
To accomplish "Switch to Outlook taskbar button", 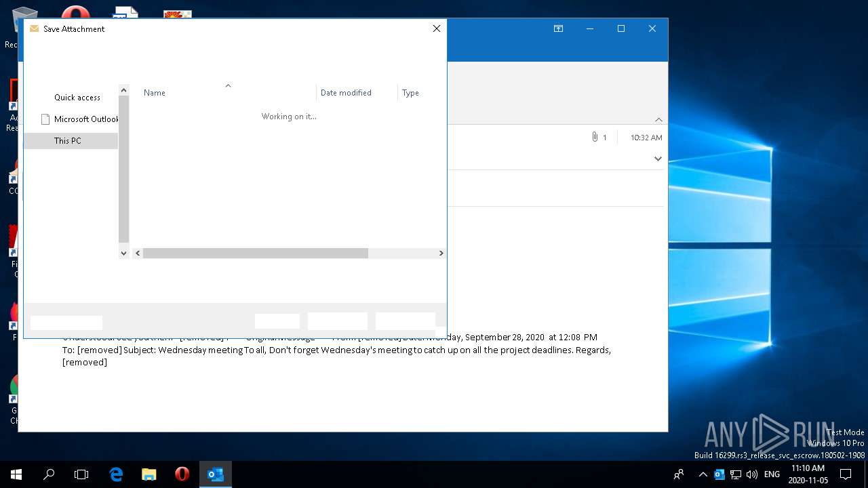I will click(216, 474).
